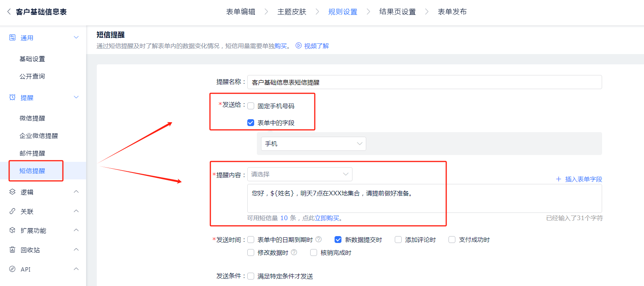Check the 固定手机号码 checkbox

tap(251, 106)
